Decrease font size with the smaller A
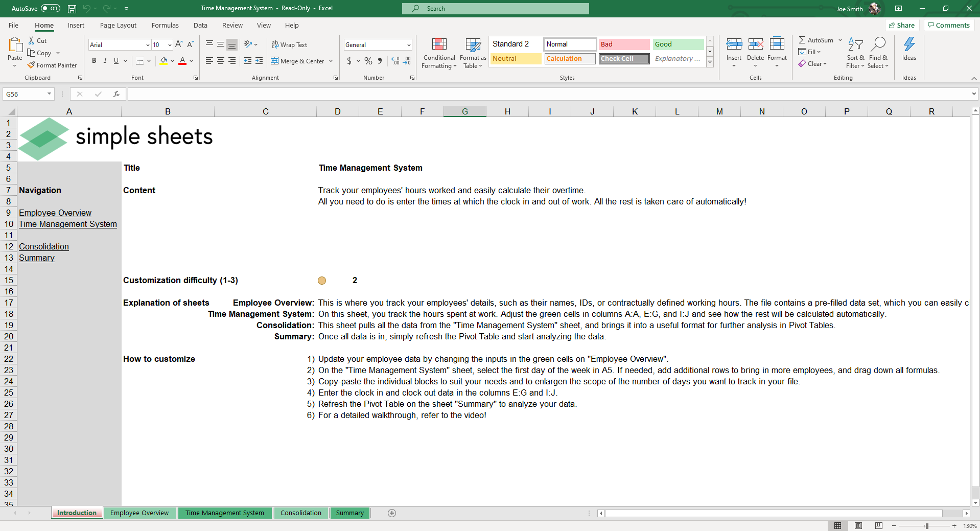 click(x=190, y=45)
